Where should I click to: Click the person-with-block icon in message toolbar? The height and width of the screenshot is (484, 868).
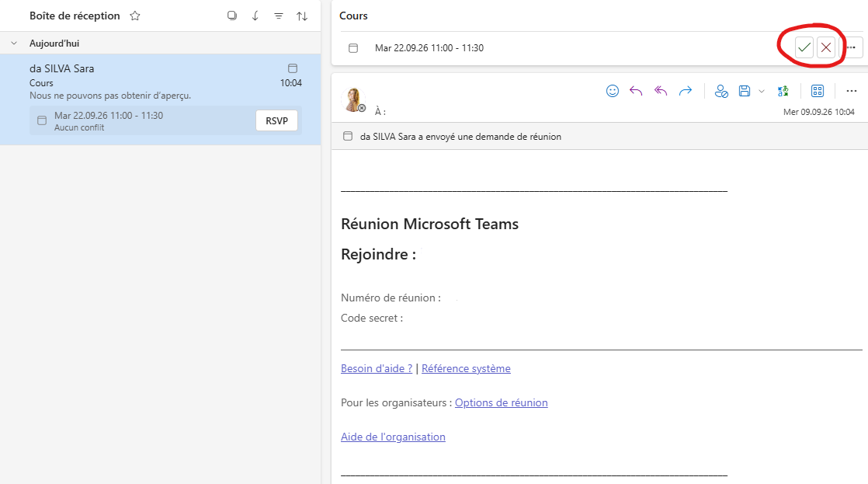720,91
